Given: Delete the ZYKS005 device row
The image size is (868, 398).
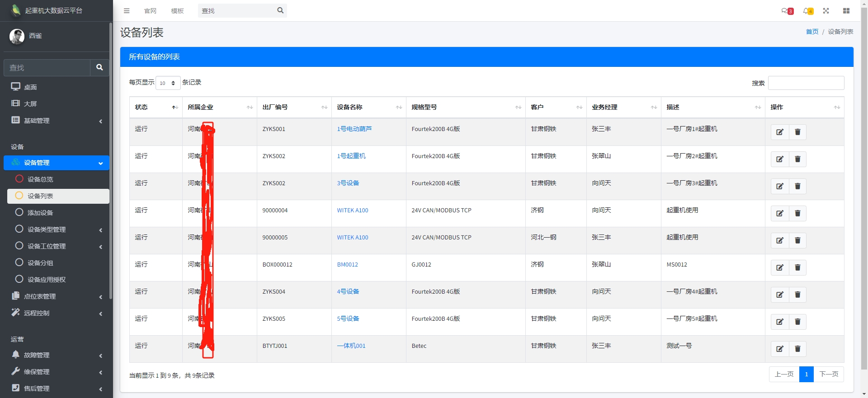Looking at the screenshot, I should 797,322.
